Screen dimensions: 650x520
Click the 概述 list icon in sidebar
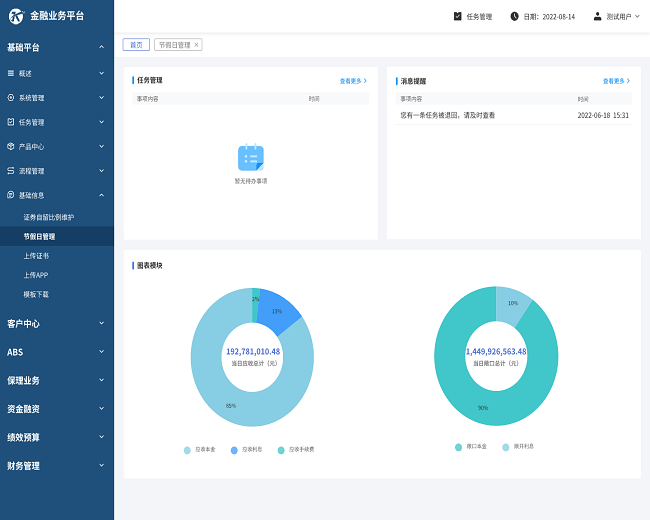(11, 73)
